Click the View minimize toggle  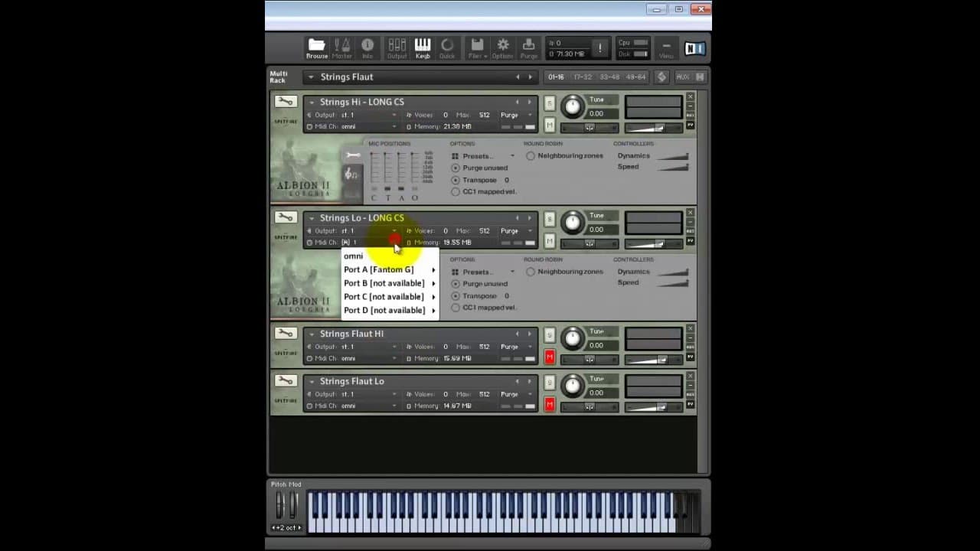tap(666, 48)
